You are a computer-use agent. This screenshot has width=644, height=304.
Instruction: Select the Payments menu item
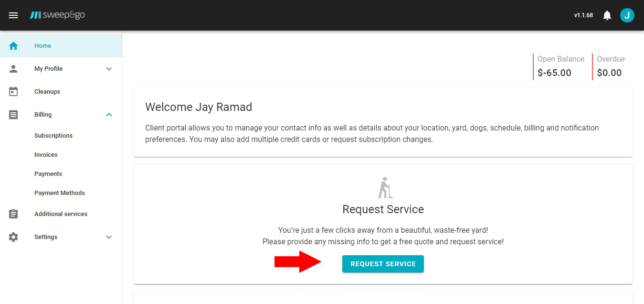click(x=48, y=174)
